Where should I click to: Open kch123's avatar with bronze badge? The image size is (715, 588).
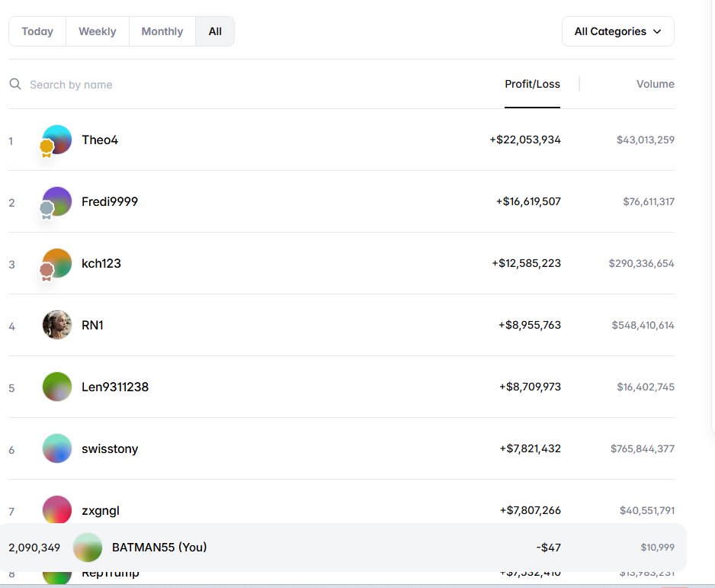[57, 263]
